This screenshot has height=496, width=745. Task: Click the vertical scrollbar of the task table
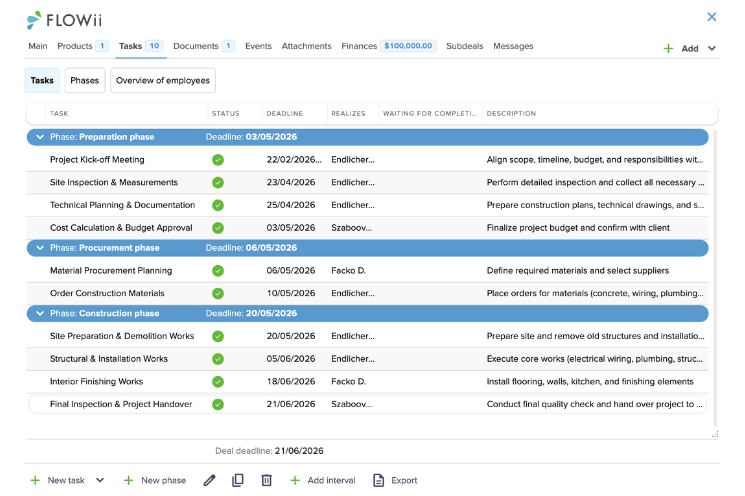click(x=715, y=278)
